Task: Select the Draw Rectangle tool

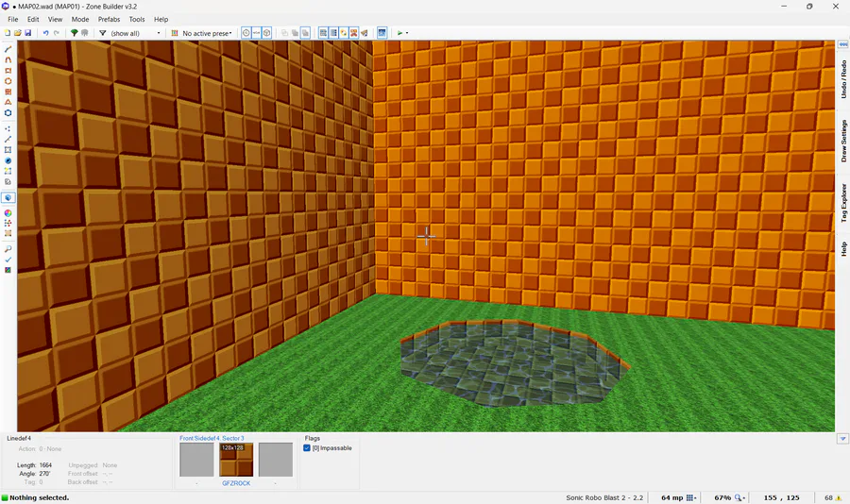Action: (8, 71)
